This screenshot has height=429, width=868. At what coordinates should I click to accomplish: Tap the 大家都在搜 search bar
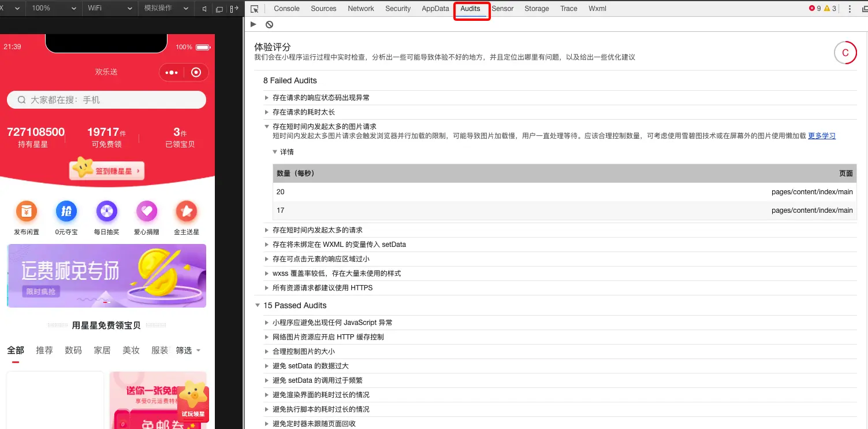click(x=106, y=99)
